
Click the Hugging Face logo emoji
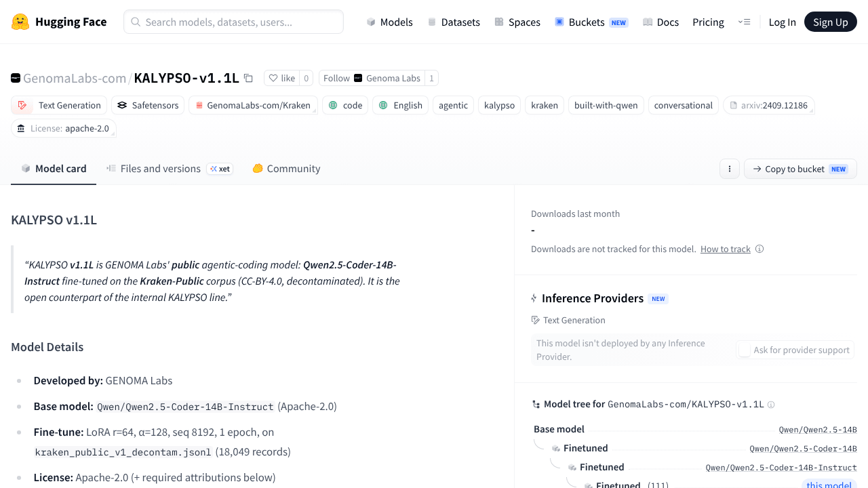(20, 22)
